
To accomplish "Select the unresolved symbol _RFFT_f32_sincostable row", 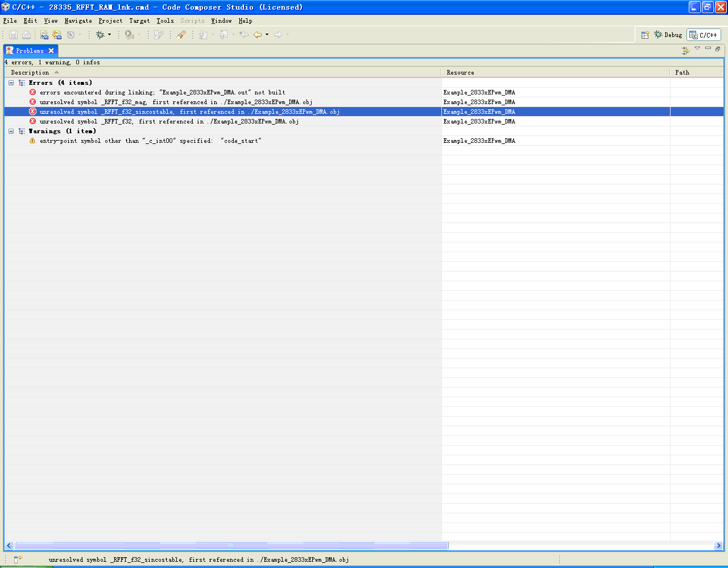I will (x=364, y=112).
